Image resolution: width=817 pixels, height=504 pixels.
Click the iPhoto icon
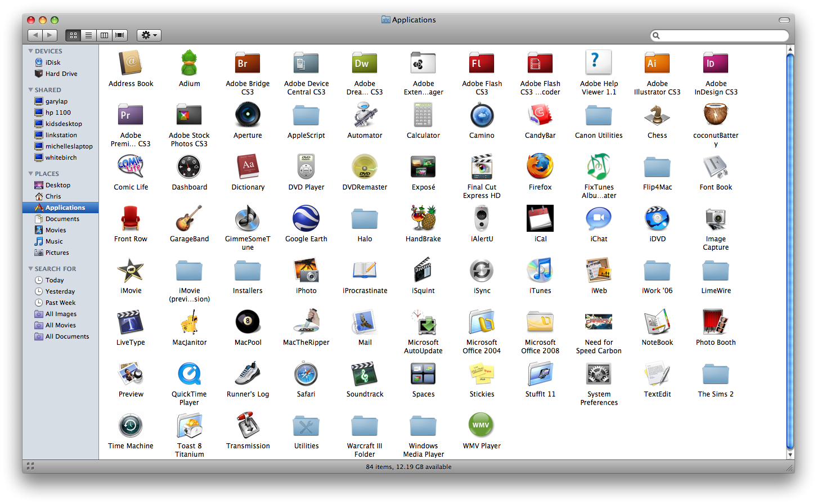pyautogui.click(x=306, y=270)
